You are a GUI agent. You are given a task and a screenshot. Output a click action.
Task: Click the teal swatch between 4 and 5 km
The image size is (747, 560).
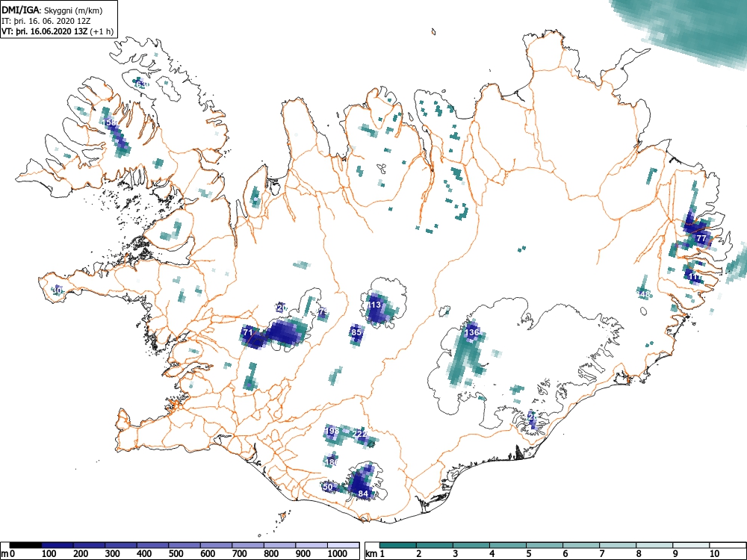(508, 545)
